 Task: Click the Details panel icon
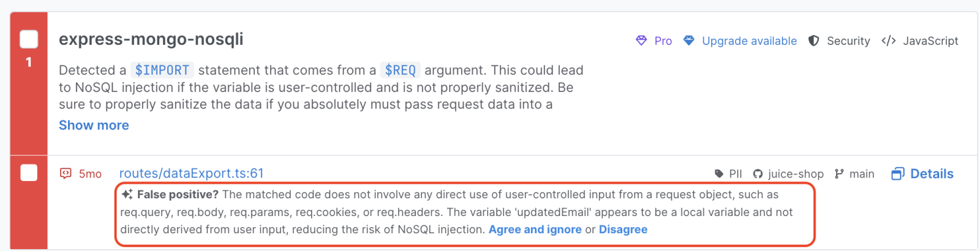(897, 174)
